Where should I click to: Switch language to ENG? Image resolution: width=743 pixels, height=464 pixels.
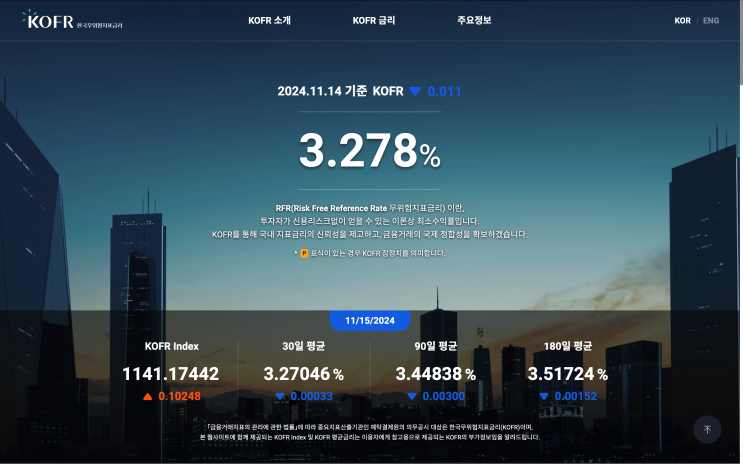pyautogui.click(x=711, y=20)
